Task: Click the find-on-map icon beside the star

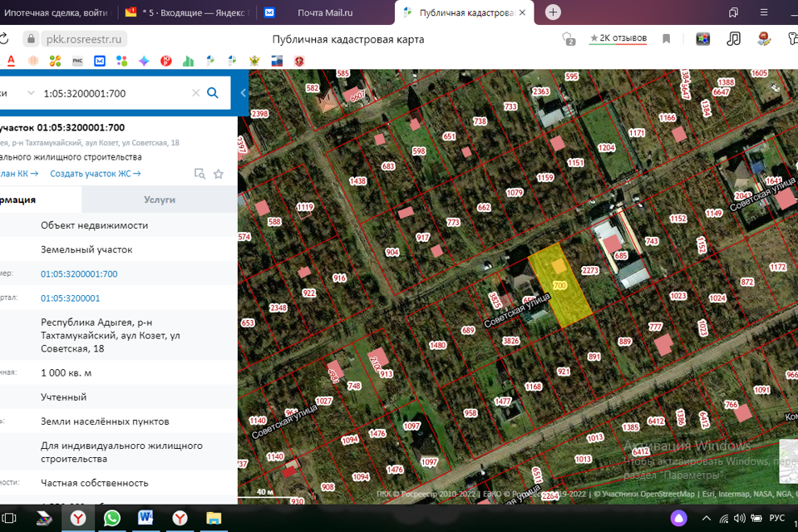Action: (199, 174)
